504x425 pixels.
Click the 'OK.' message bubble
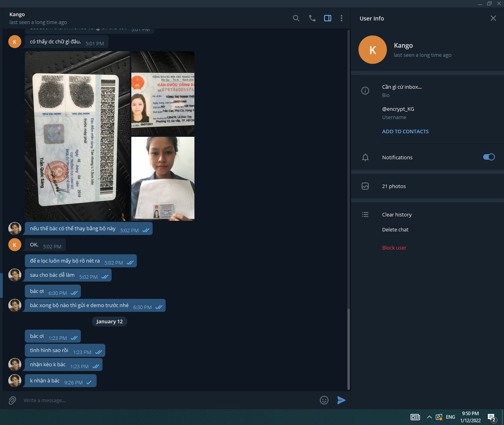[x=45, y=245]
